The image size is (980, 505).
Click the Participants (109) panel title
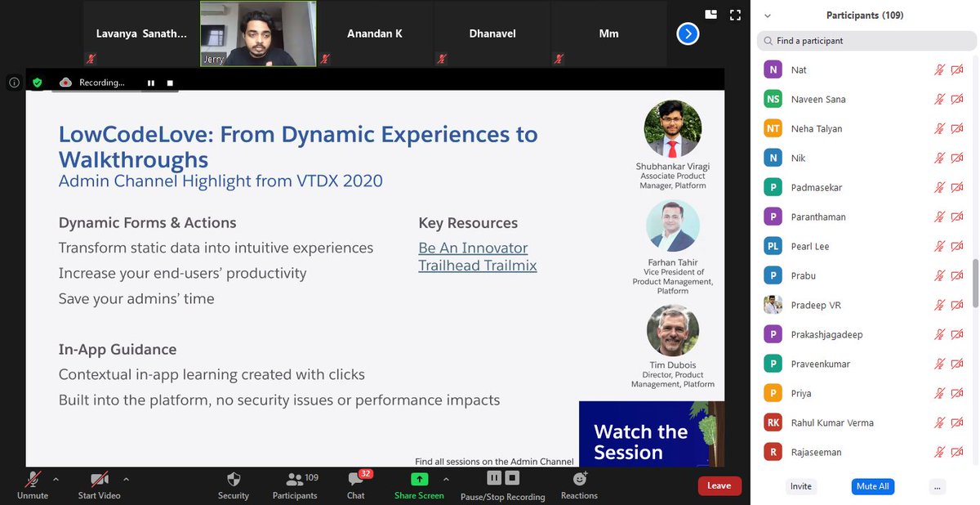point(865,16)
